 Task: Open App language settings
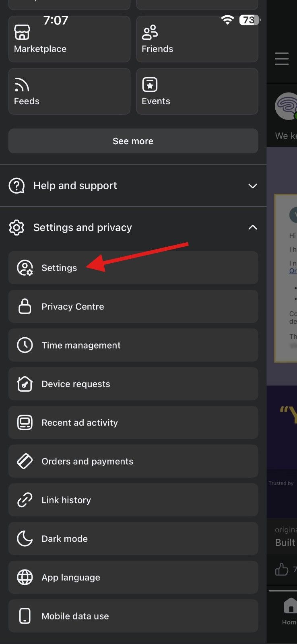[x=70, y=577]
